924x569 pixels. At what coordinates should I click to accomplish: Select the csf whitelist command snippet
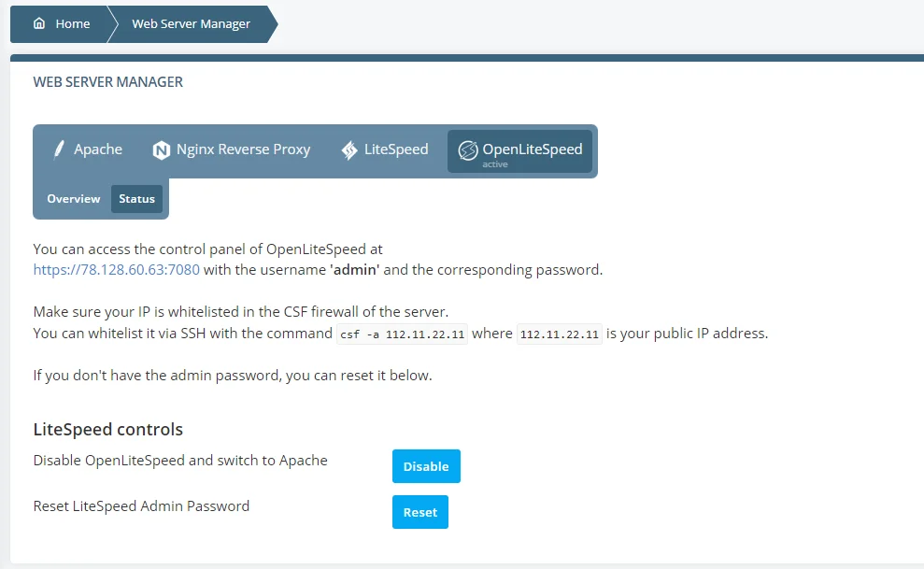(x=402, y=333)
